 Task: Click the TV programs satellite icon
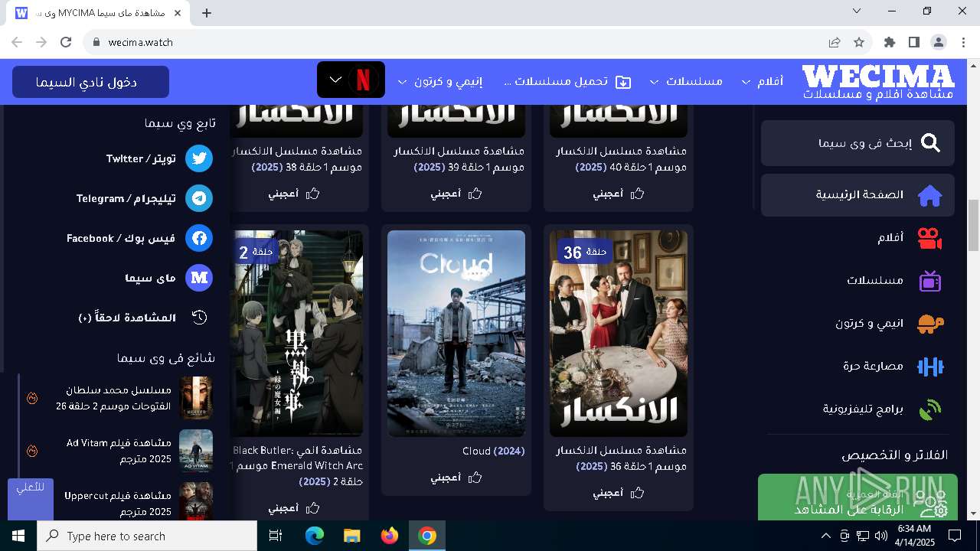pos(929,409)
